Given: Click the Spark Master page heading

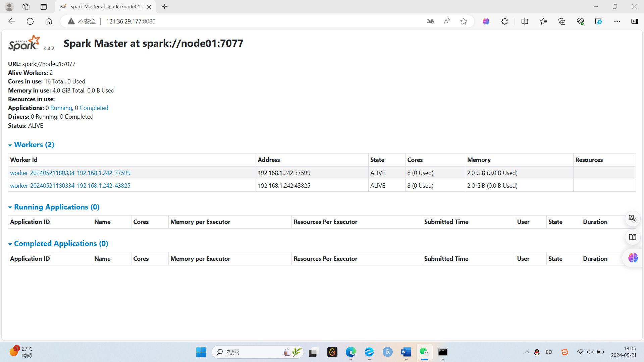Looking at the screenshot, I should click(x=154, y=43).
